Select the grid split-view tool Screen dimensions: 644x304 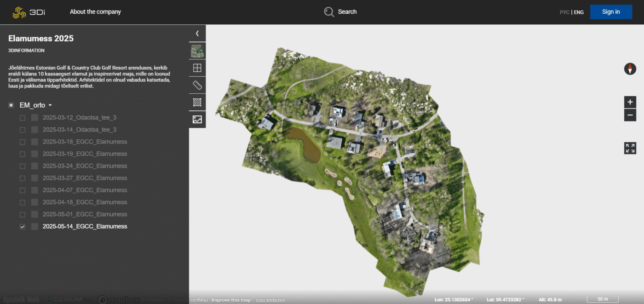tap(197, 68)
